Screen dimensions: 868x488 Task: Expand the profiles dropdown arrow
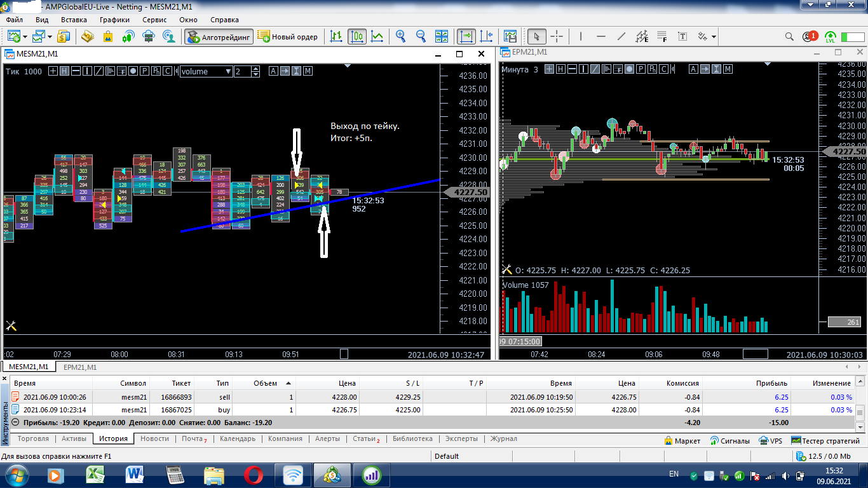(49, 36)
